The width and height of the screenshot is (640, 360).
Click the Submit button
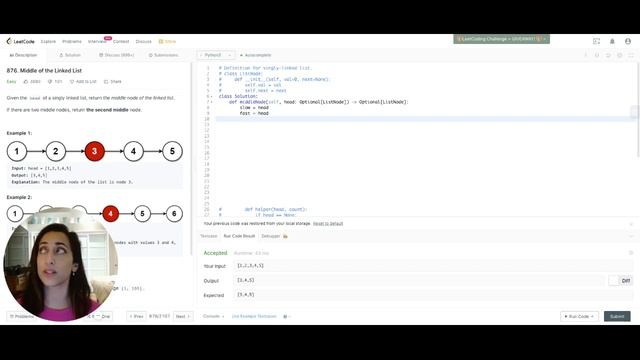click(617, 316)
